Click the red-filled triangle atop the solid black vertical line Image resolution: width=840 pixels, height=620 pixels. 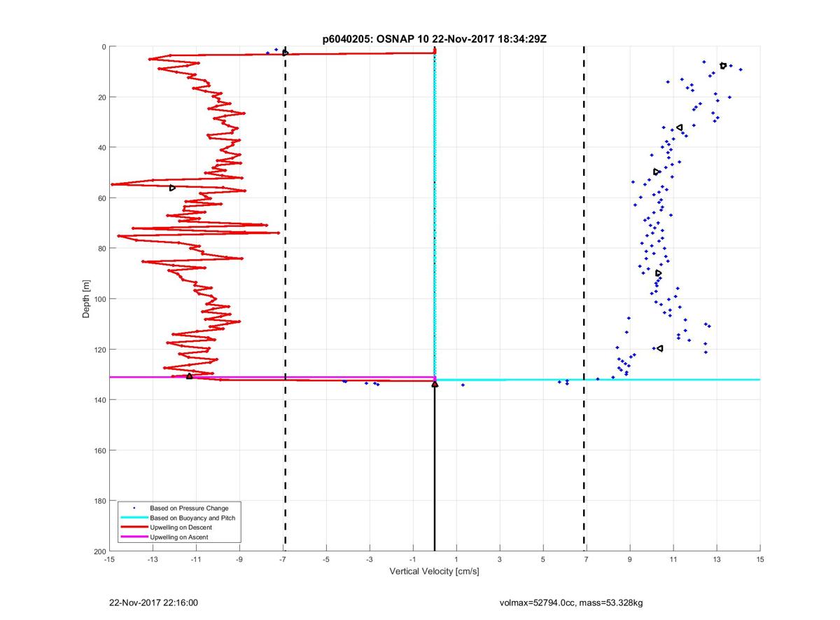click(435, 384)
